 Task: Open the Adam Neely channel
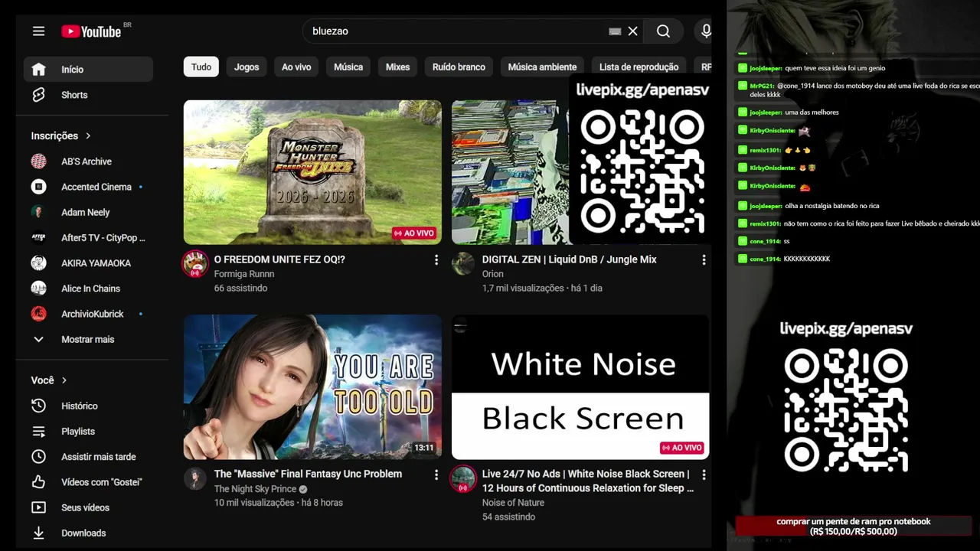(x=88, y=212)
